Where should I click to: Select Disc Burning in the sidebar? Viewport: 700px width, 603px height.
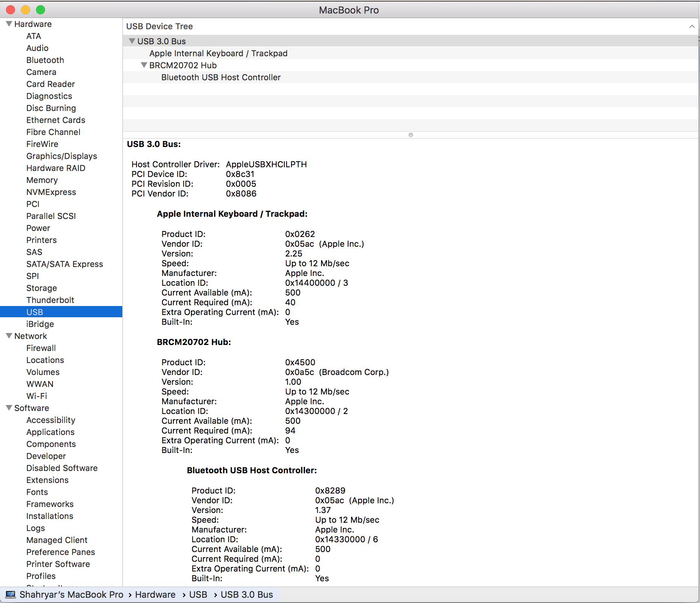(51, 108)
